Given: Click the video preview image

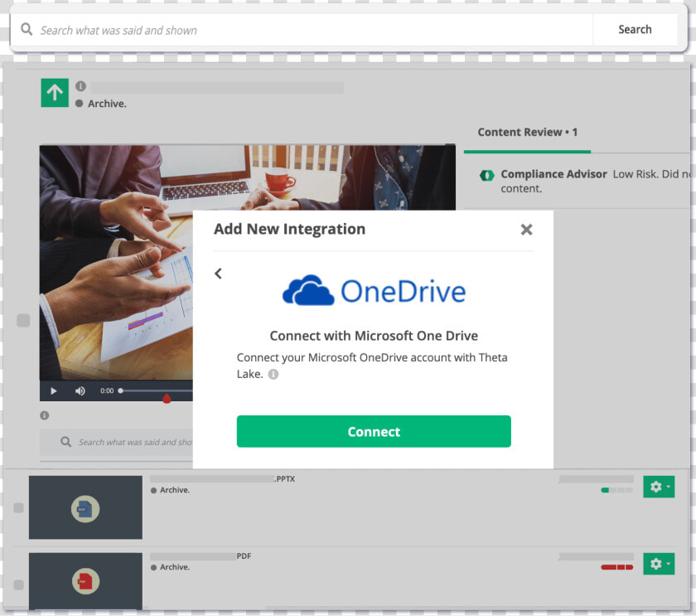Looking at the screenshot, I should (116, 262).
